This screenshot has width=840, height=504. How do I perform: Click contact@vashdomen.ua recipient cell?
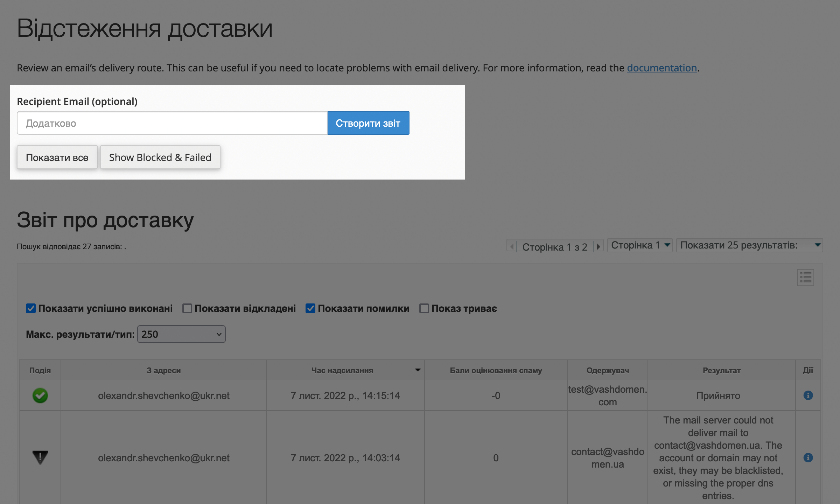coord(608,458)
